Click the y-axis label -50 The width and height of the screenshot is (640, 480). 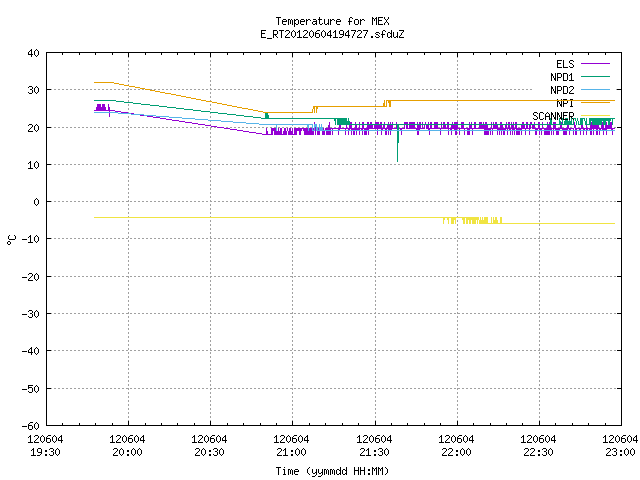pyautogui.click(x=31, y=389)
